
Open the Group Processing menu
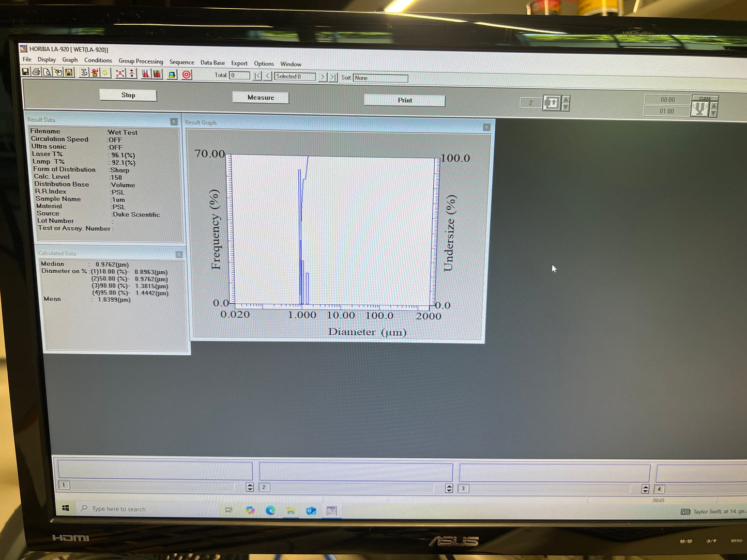click(141, 61)
